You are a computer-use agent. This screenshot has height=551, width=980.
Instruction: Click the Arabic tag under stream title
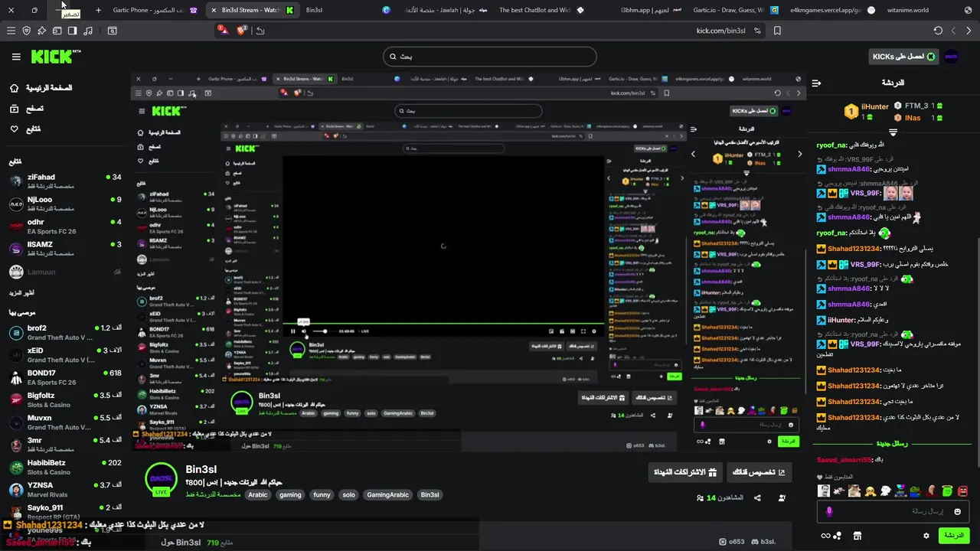258,494
